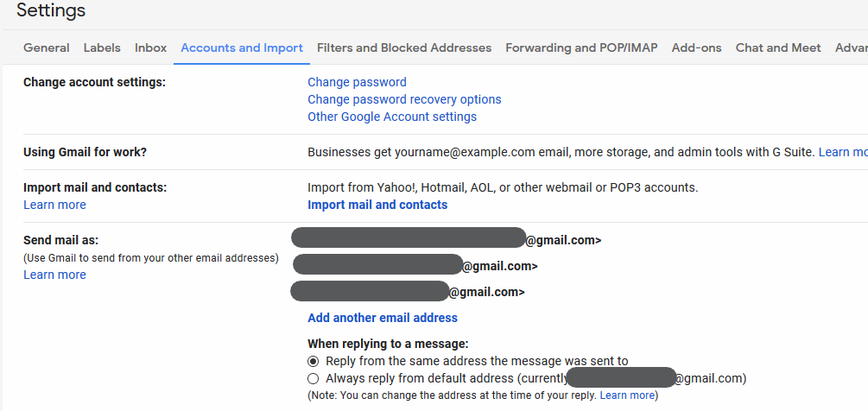Image resolution: width=868 pixels, height=411 pixels.
Task: Go to the Chat and Meet tab
Action: coord(778,47)
